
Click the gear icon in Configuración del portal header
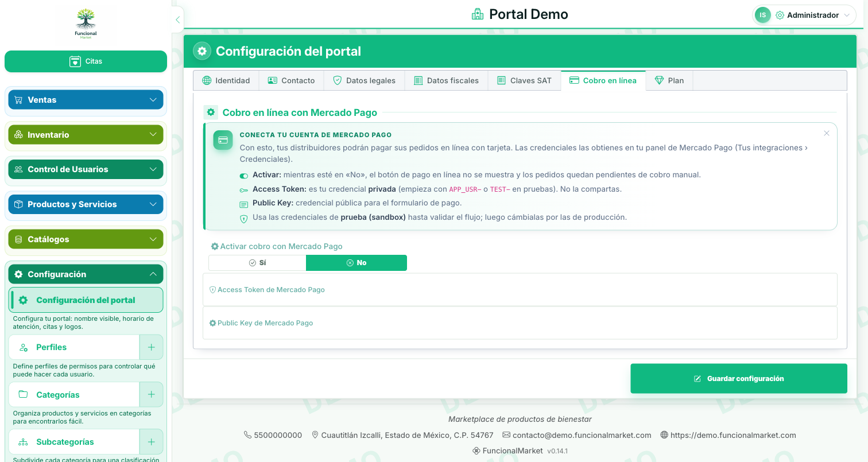(x=201, y=51)
